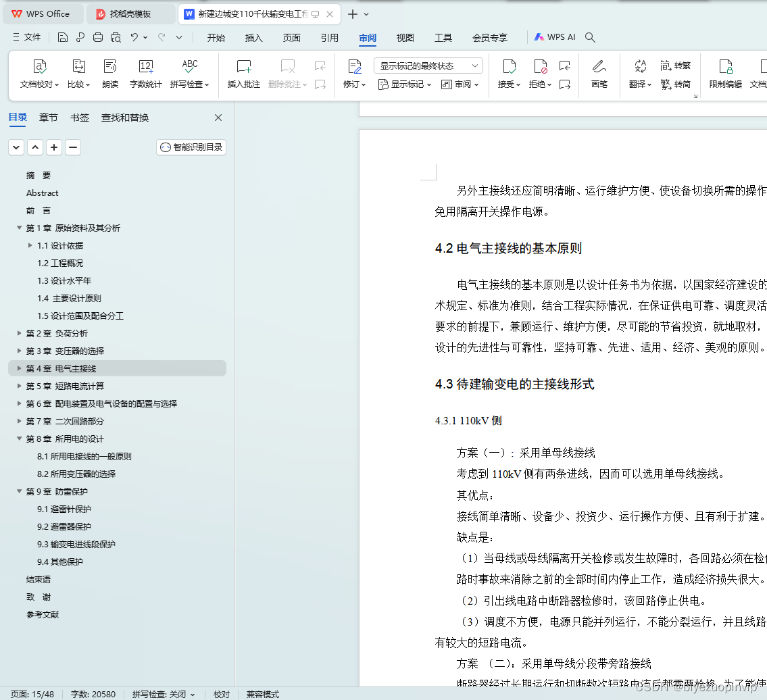Switch to the 页面 ribbon tab
The height and width of the screenshot is (700, 767).
tap(291, 38)
